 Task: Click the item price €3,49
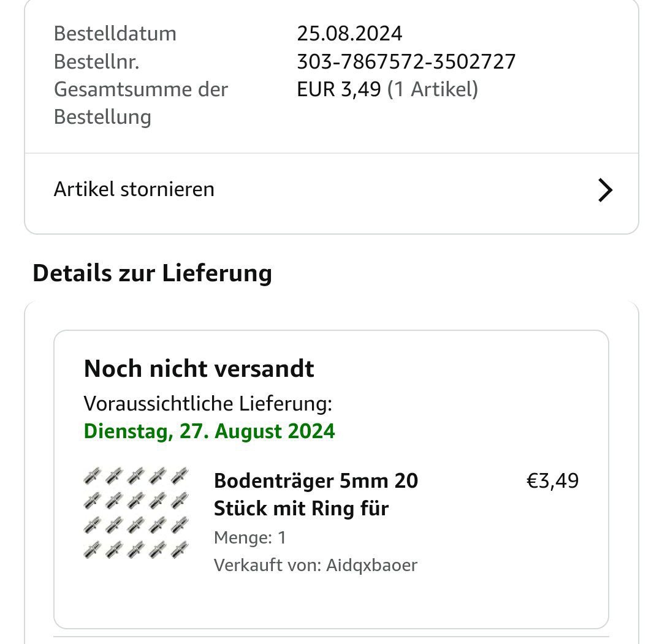pos(552,481)
